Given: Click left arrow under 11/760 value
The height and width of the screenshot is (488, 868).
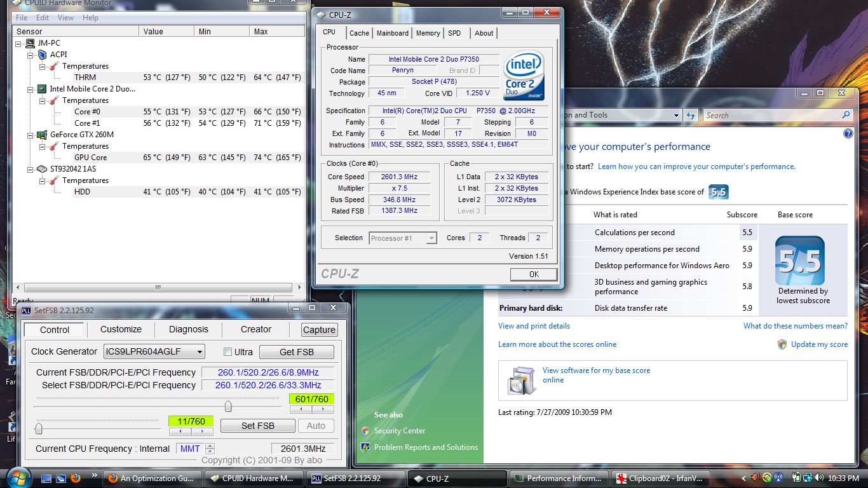Looking at the screenshot, I should tap(180, 431).
